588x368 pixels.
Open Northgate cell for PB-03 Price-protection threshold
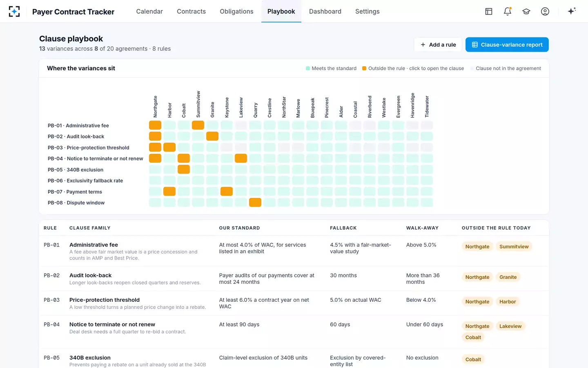[155, 147]
